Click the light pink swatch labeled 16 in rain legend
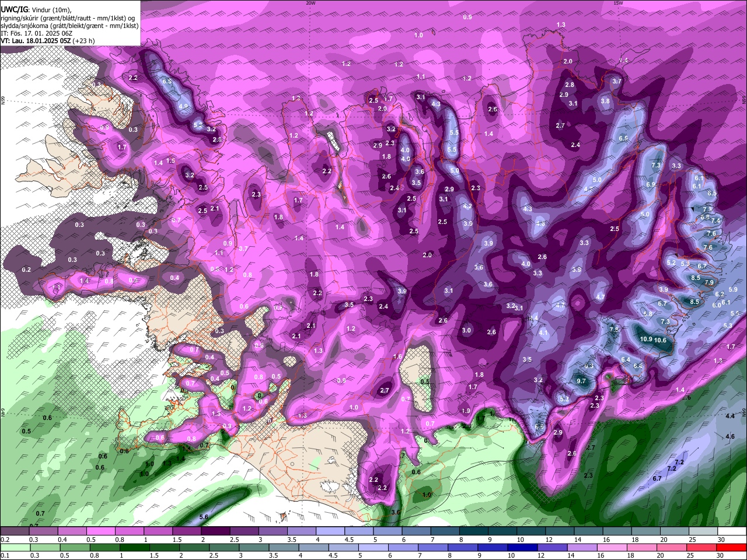 coord(613,548)
